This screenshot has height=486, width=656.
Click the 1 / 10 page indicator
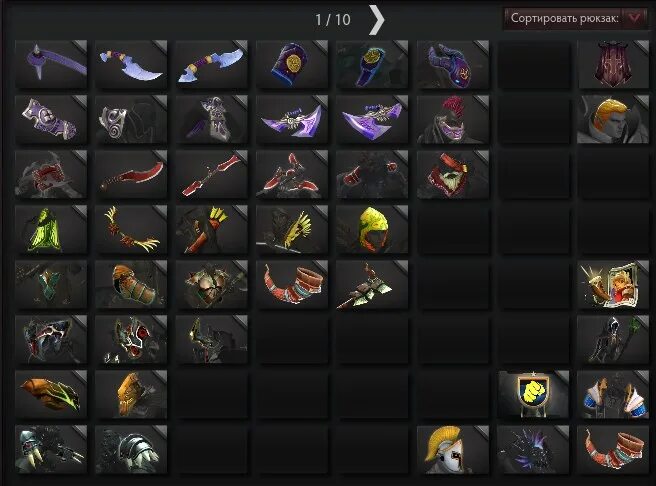pos(333,20)
